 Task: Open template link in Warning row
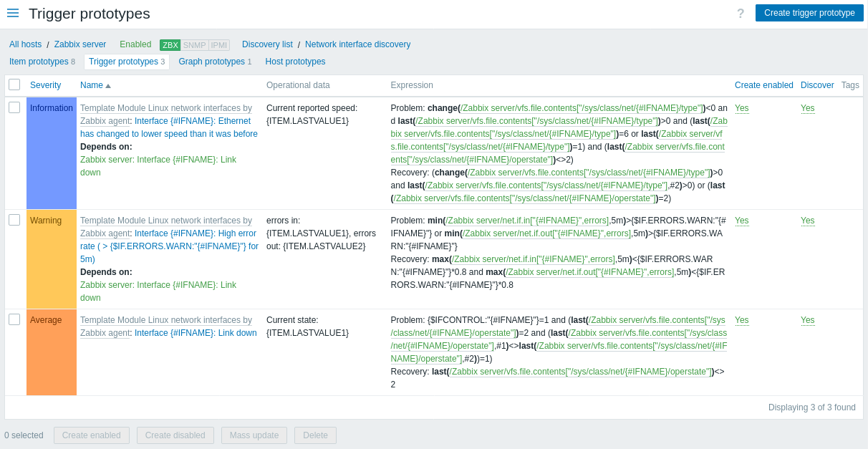166,227
